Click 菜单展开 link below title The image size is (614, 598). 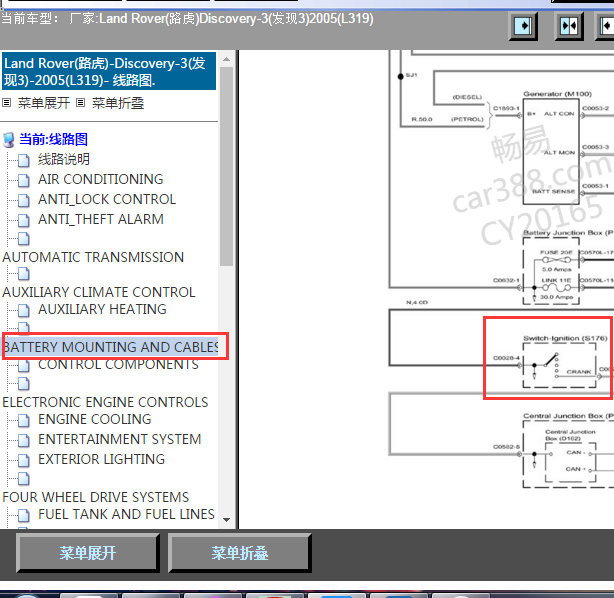click(44, 103)
